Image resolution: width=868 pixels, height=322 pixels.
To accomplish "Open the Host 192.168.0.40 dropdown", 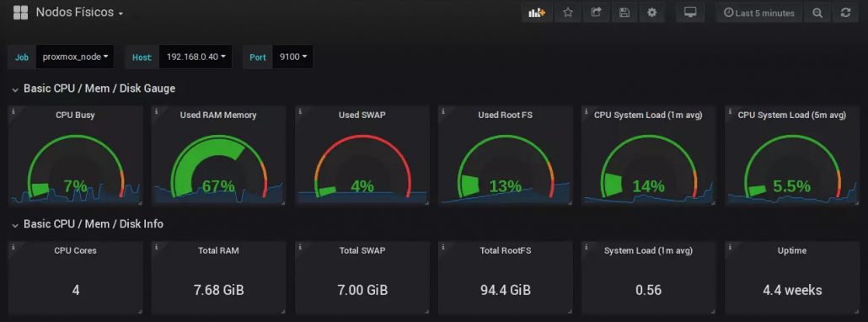I will click(x=196, y=57).
